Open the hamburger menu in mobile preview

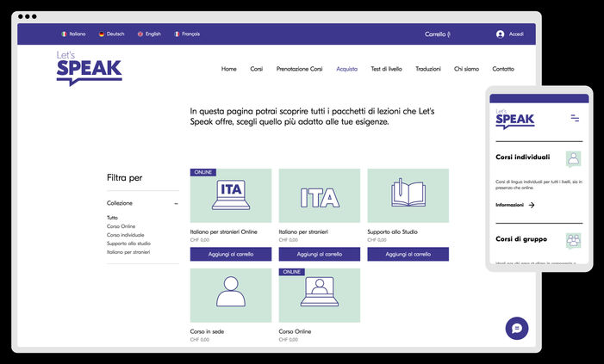coord(575,118)
